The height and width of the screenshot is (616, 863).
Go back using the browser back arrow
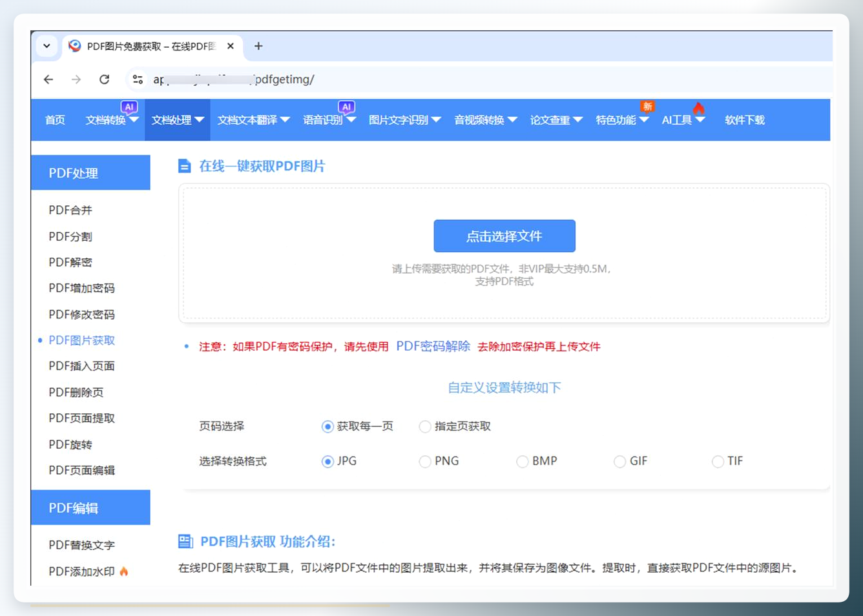pos(48,79)
